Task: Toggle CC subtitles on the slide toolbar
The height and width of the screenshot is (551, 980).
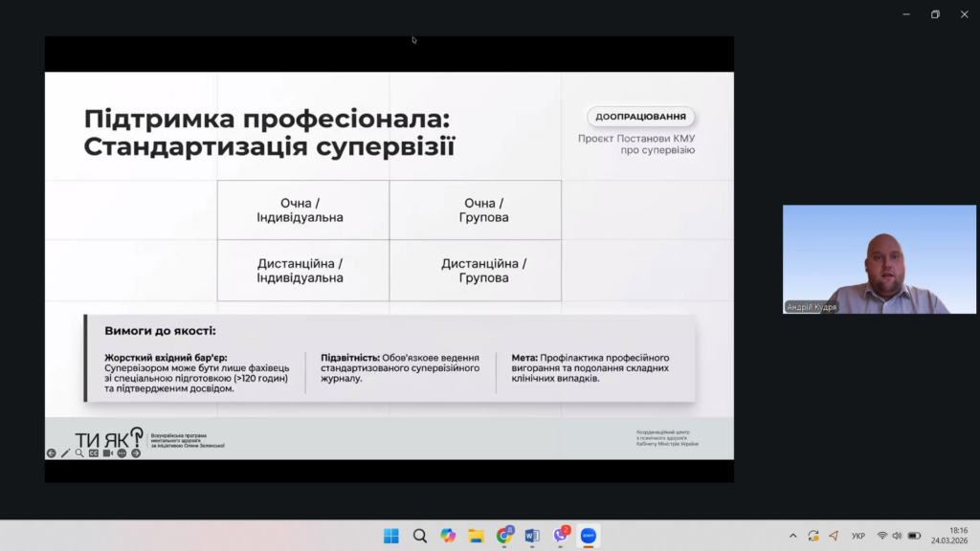Action: [x=94, y=453]
